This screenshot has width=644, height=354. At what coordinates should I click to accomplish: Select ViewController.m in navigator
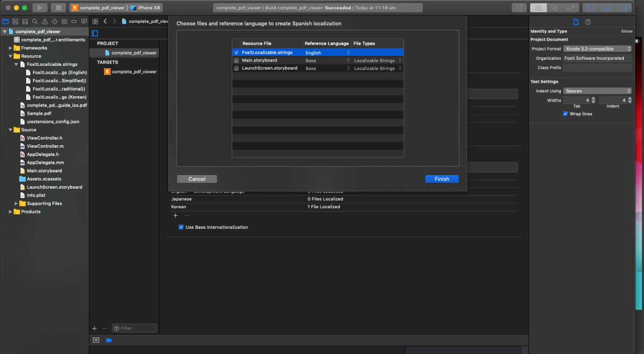(45, 146)
